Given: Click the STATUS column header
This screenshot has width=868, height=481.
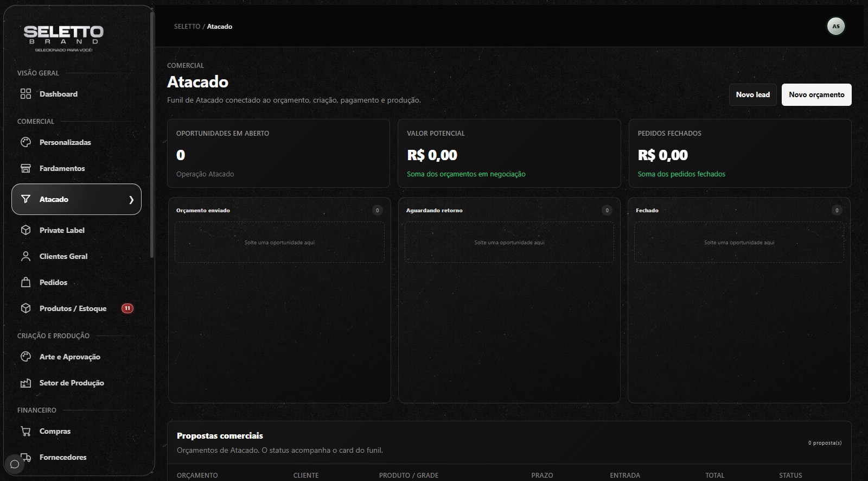Looking at the screenshot, I should [790, 475].
